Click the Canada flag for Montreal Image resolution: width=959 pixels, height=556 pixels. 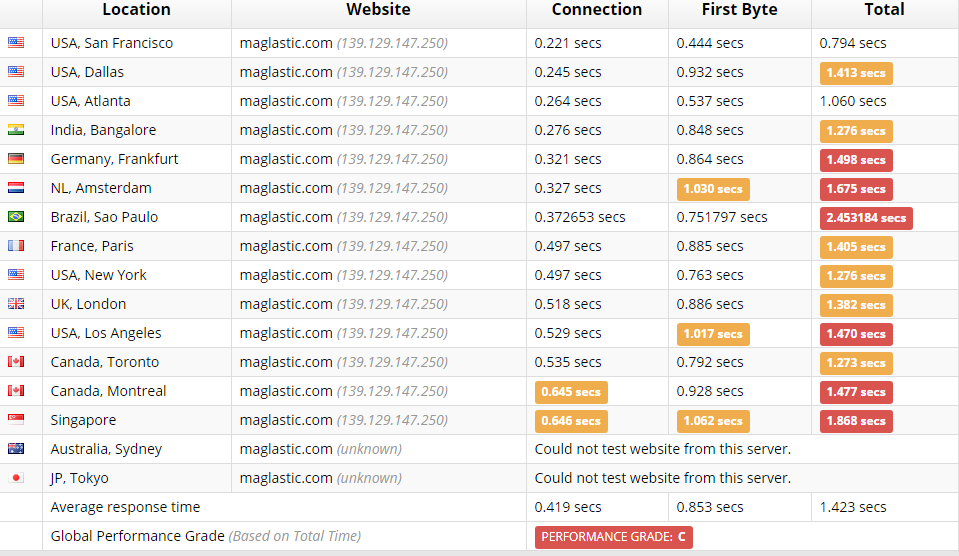16,390
